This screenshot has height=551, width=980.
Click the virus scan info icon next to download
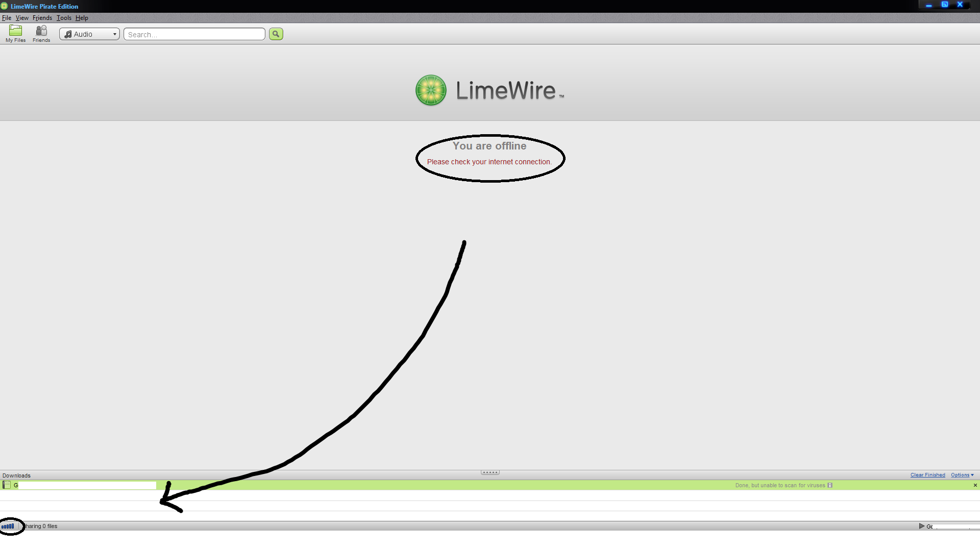click(830, 485)
